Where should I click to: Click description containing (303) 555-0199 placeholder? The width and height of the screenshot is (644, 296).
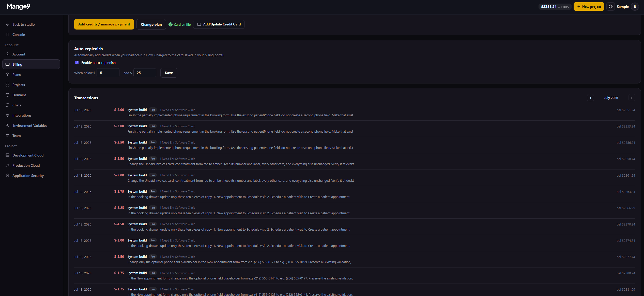click(239, 262)
